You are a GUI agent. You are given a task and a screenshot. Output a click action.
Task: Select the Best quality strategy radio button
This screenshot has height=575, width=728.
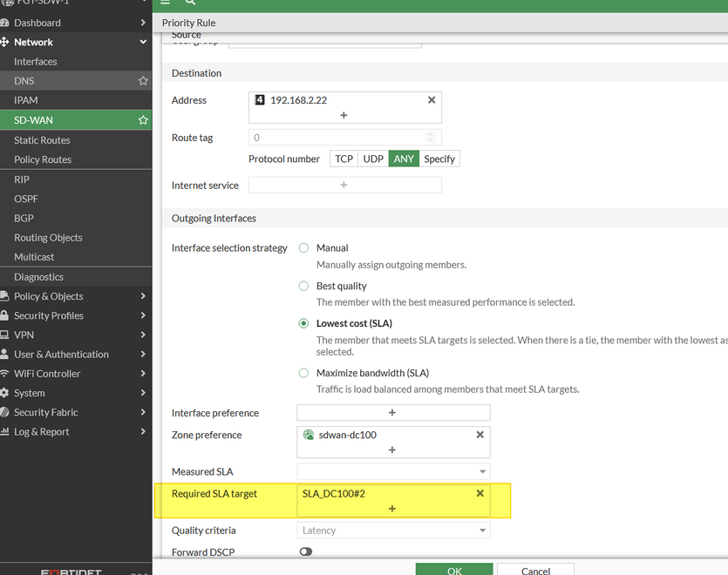[304, 286]
